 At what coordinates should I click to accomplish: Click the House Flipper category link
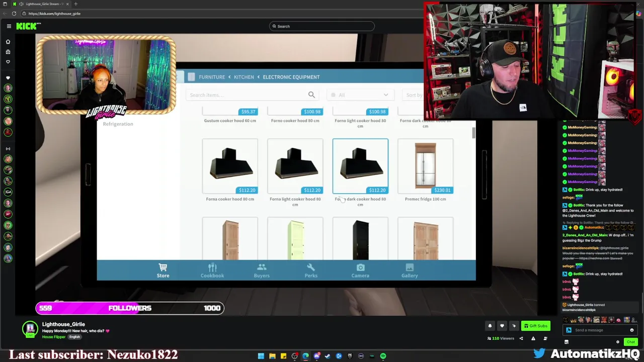tap(54, 337)
